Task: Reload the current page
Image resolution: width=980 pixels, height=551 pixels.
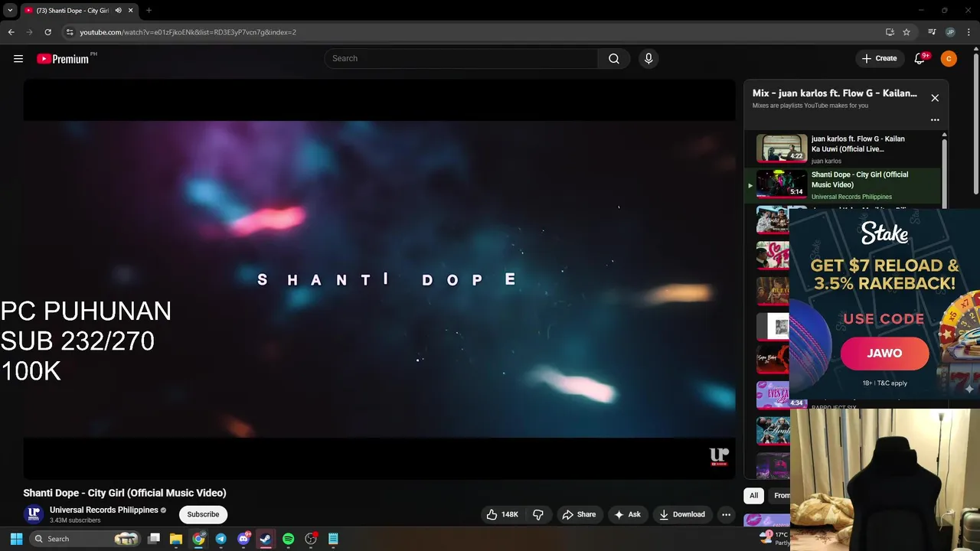Action: (x=47, y=32)
